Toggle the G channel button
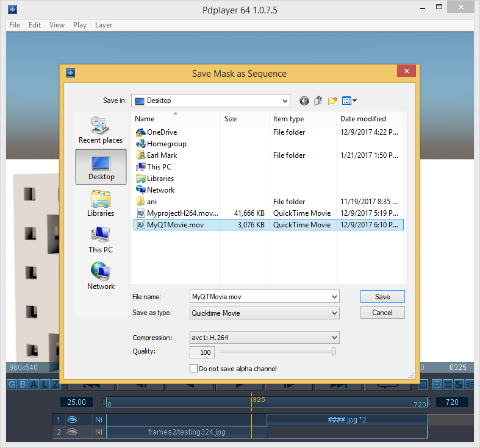480x448 pixels. (x=12, y=385)
